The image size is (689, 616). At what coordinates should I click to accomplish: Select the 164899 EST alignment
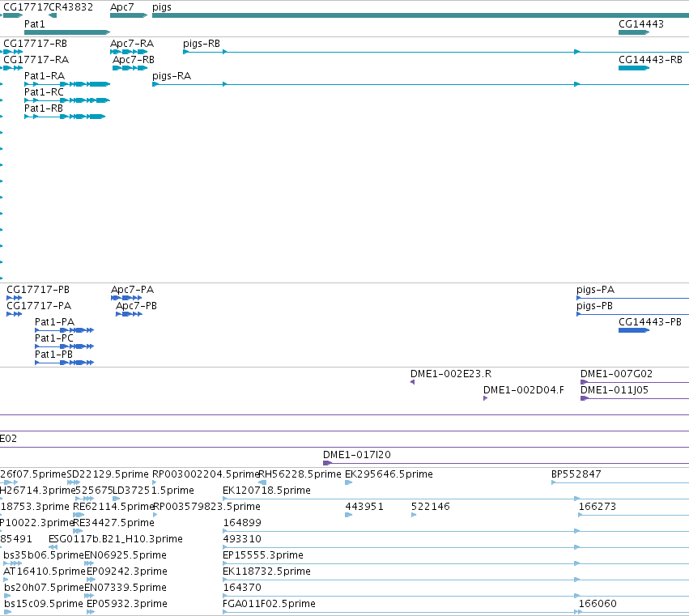[x=456, y=531]
